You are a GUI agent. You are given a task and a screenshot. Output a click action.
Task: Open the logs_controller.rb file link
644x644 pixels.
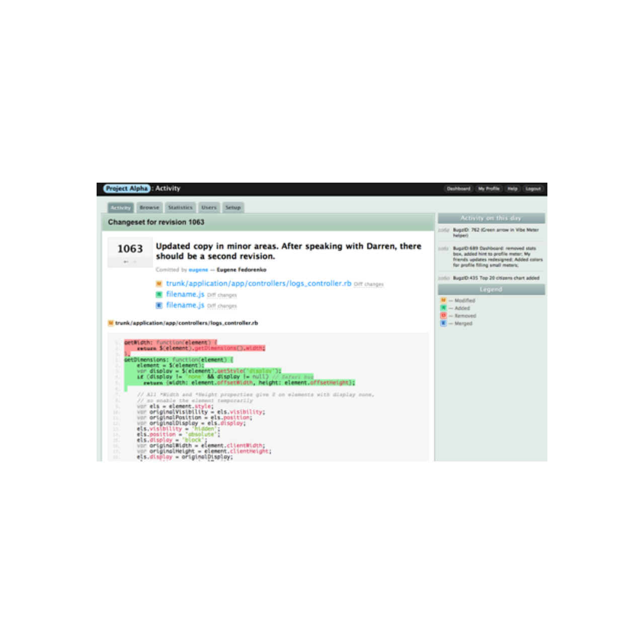[x=259, y=284]
